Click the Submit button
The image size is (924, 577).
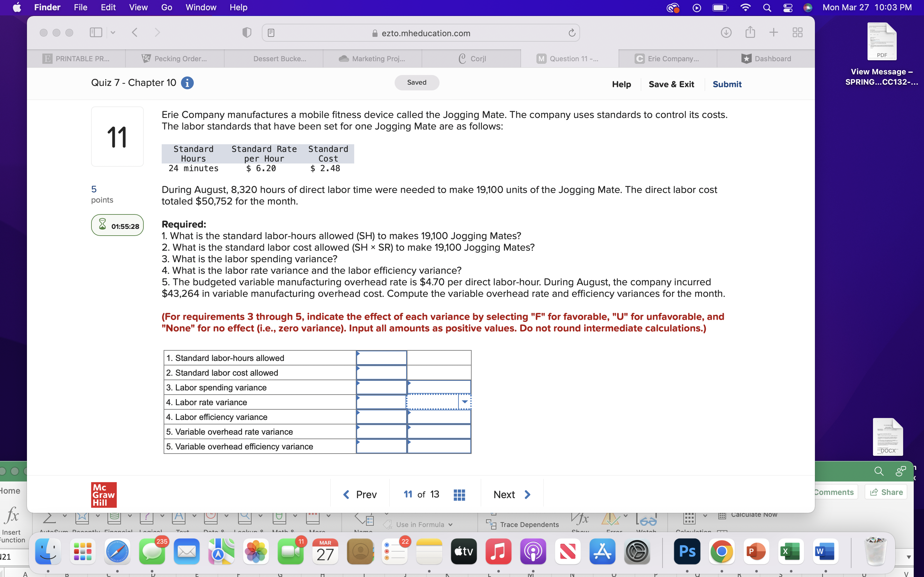727,84
